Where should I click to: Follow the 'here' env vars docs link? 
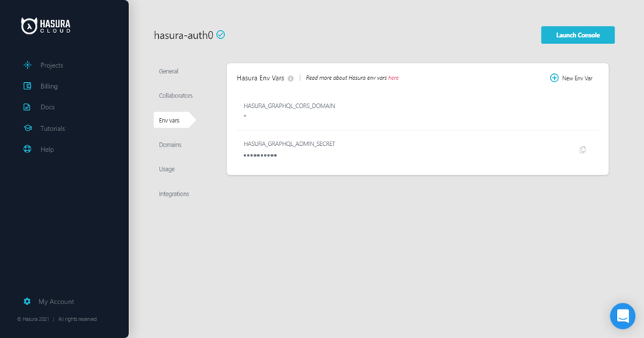393,78
